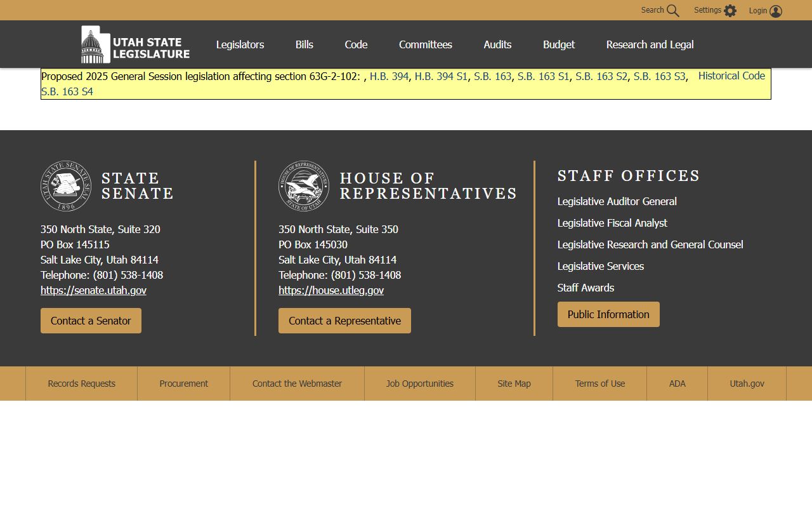Visit house.utleg.gov link

(x=331, y=290)
